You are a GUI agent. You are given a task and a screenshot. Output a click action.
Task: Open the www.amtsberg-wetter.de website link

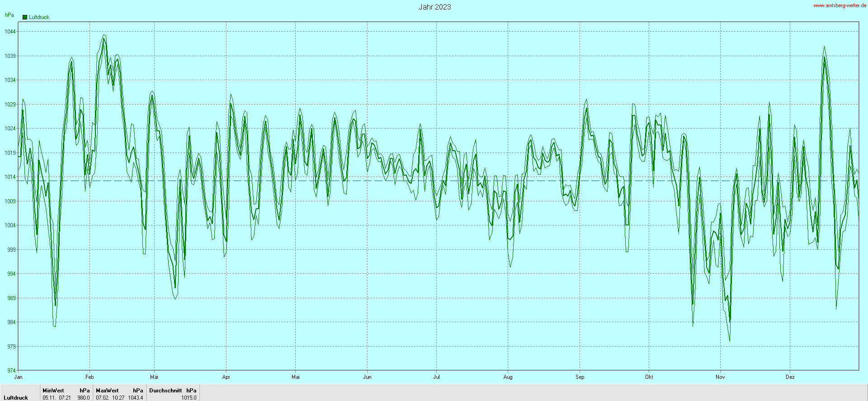pos(840,5)
